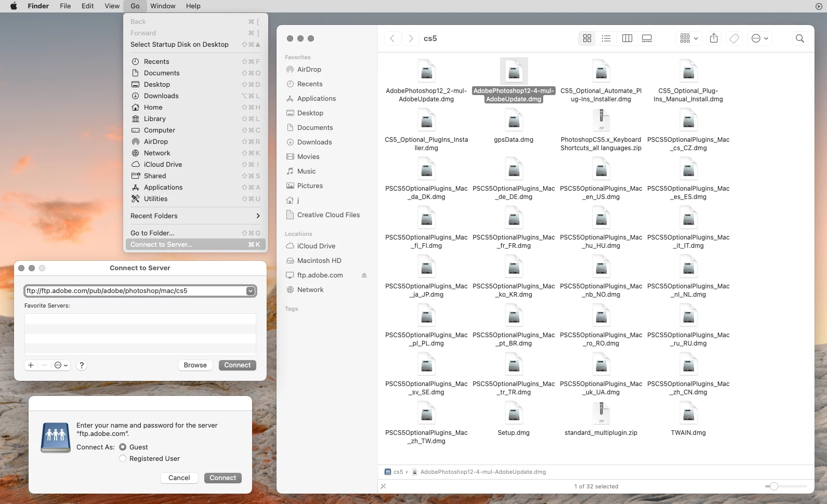Choose Utilities in the Go menu
This screenshot has height=504, width=827.
coord(195,199)
